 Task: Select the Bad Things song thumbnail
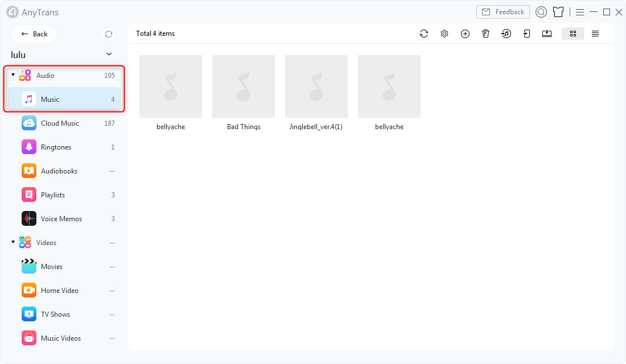point(244,86)
